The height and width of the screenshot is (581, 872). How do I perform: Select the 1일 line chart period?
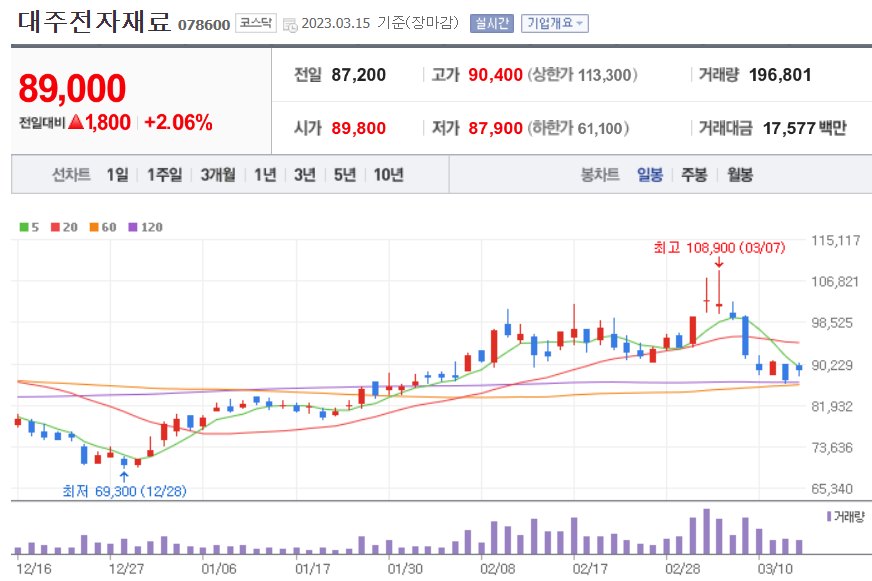tap(117, 175)
